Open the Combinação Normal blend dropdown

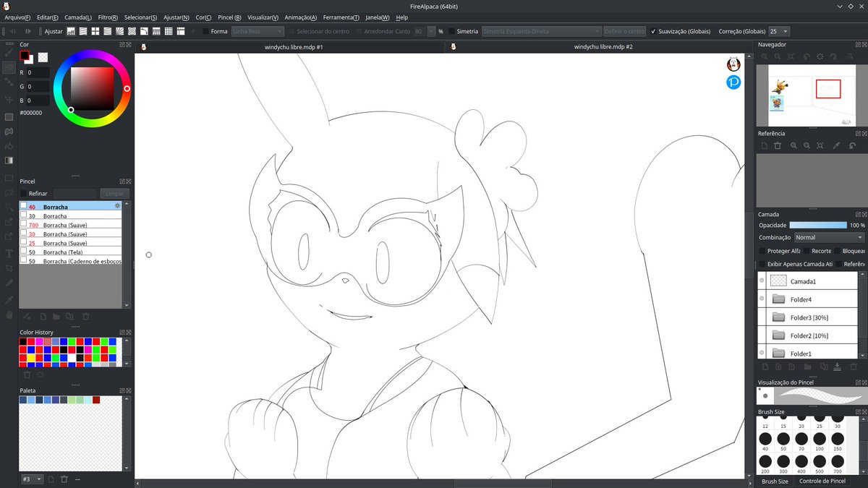coord(829,237)
